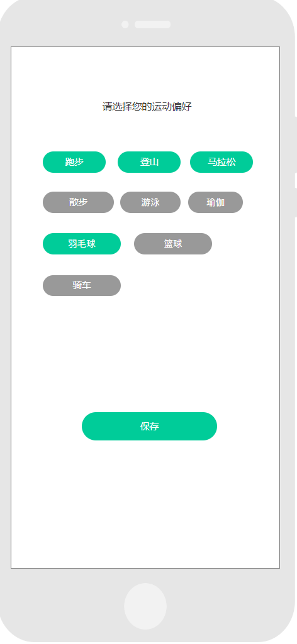Click blank space right of 篮球 chip
This screenshot has width=297, height=644.
[x=245, y=244]
